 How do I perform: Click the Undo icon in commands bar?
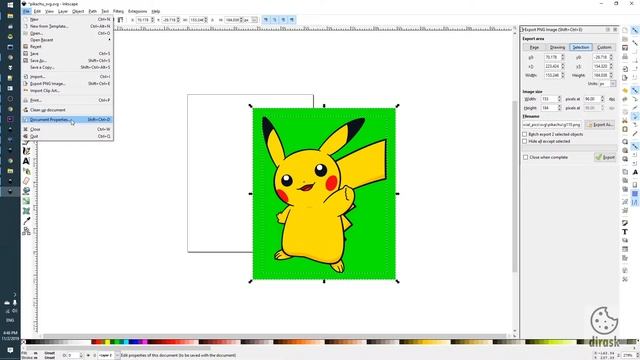point(625,91)
